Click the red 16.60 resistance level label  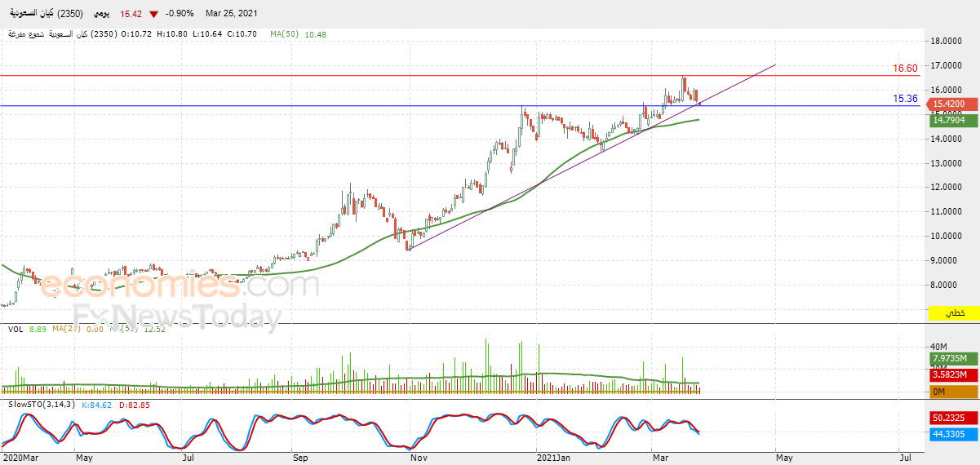[906, 69]
